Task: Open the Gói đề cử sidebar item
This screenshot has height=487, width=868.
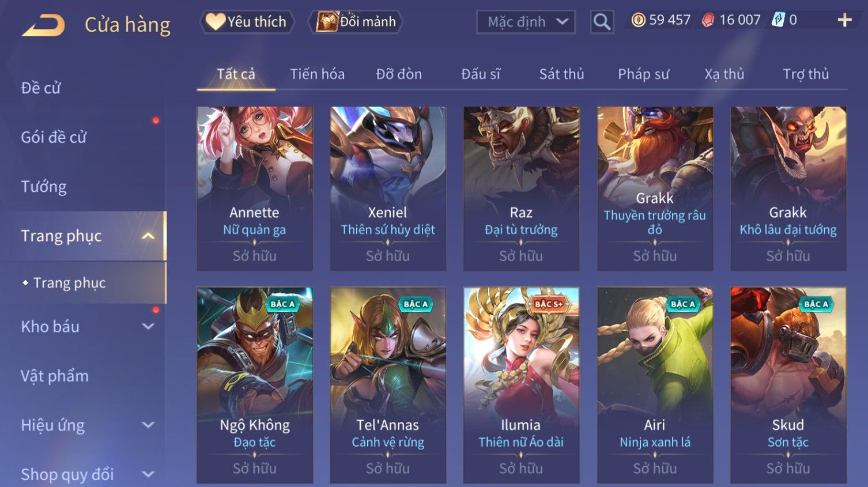Action: 54,137
